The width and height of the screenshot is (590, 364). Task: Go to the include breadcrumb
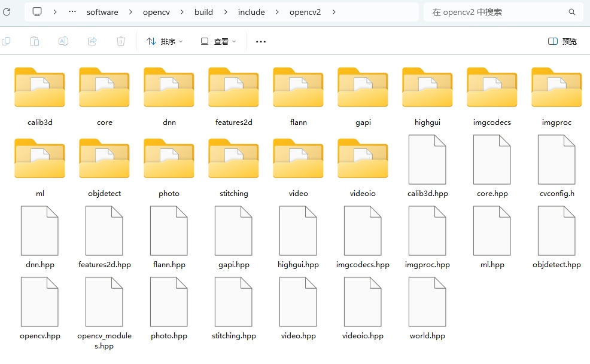click(x=251, y=12)
